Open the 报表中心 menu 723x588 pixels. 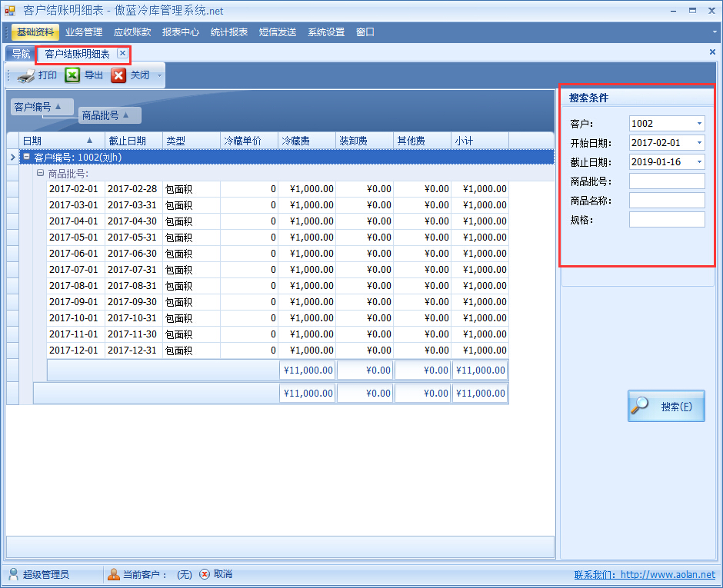pos(181,32)
